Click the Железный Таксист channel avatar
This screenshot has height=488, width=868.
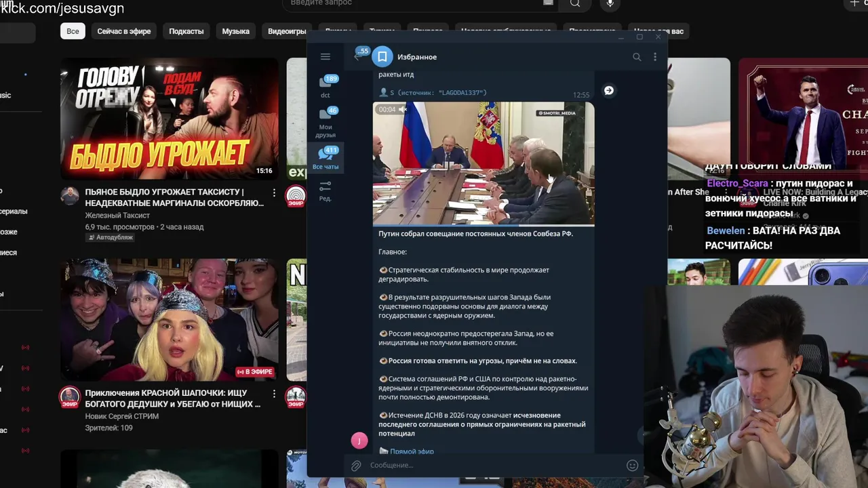pyautogui.click(x=70, y=196)
